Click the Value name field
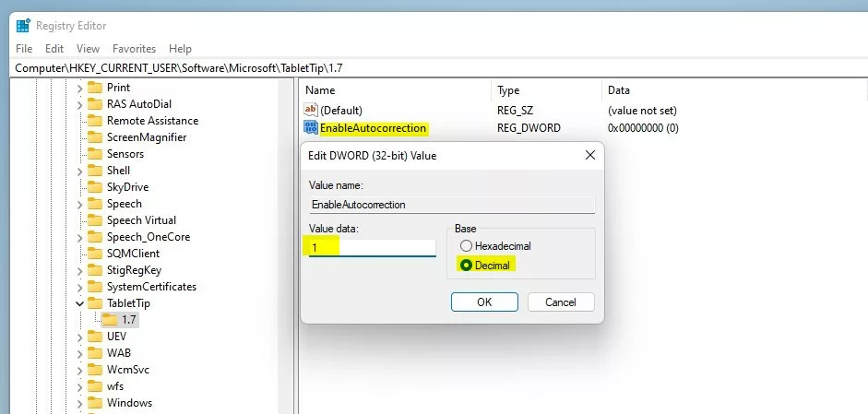This screenshot has width=868, height=414. point(452,205)
